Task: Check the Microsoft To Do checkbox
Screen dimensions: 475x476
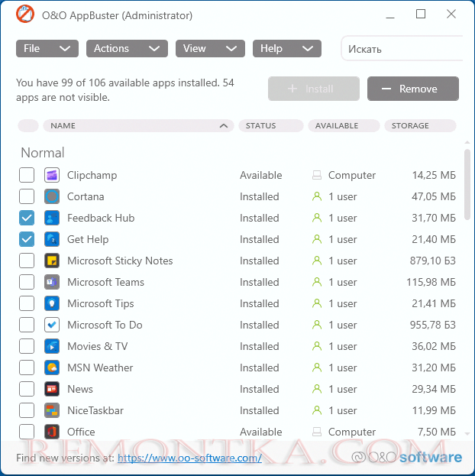Action: 27,325
